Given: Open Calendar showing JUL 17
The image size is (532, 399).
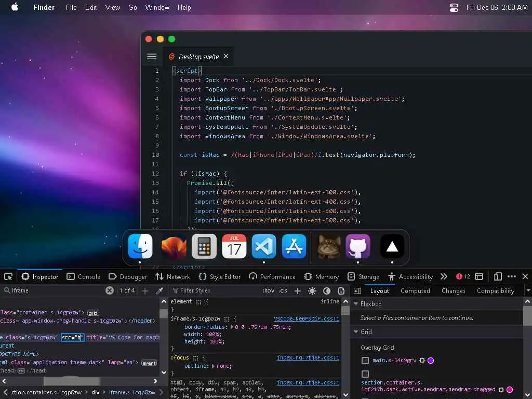Looking at the screenshot, I should pyautogui.click(x=234, y=246).
